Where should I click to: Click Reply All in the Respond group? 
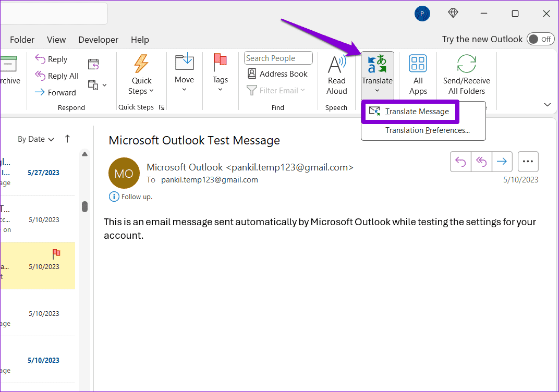57,76
